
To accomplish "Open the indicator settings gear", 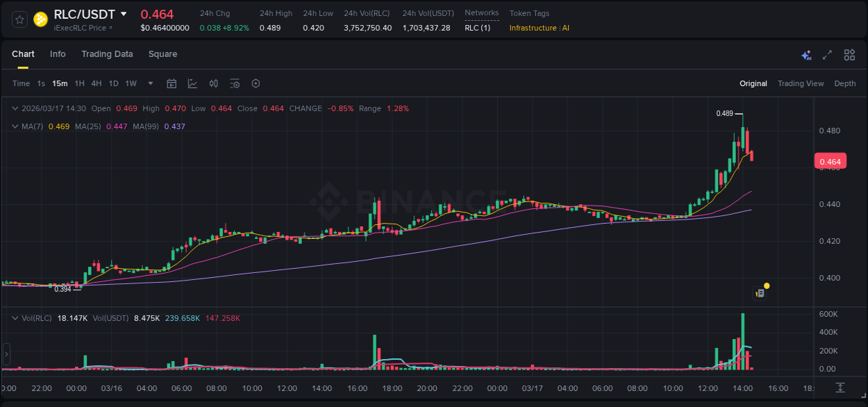I will point(235,83).
